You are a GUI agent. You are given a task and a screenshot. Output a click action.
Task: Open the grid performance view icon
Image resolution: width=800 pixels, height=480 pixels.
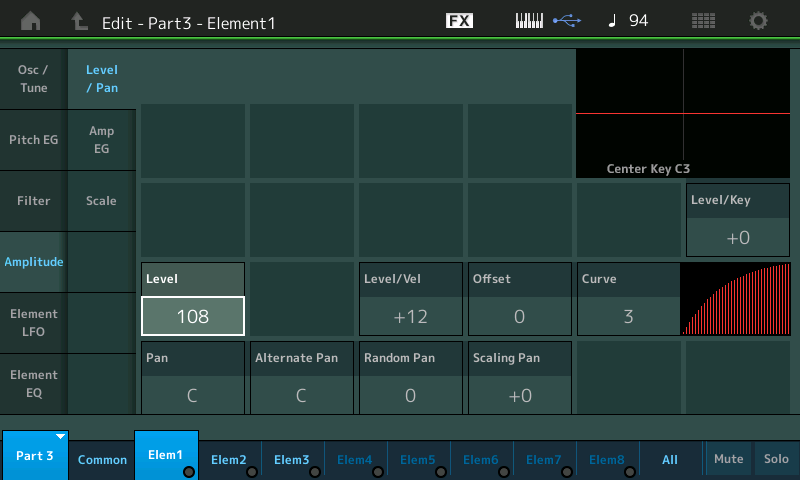[703, 21]
